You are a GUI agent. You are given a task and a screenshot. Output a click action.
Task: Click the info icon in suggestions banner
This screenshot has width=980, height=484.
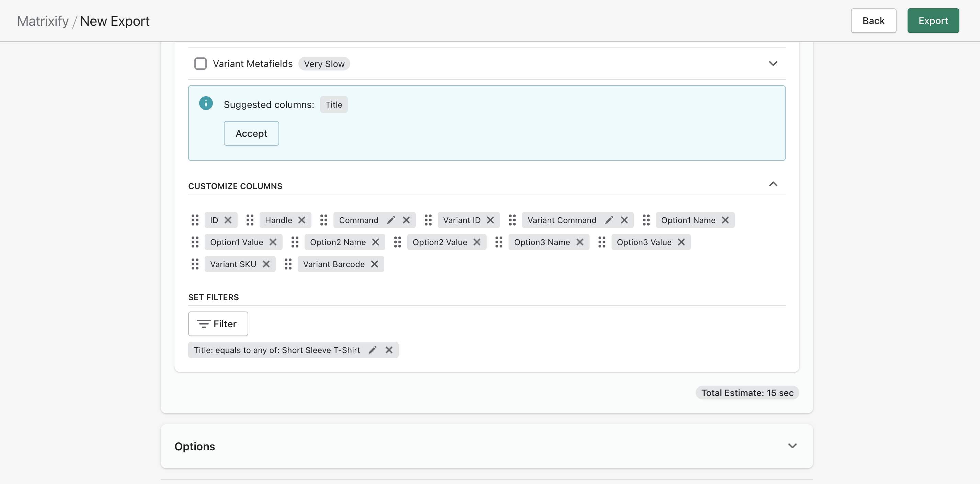click(206, 103)
